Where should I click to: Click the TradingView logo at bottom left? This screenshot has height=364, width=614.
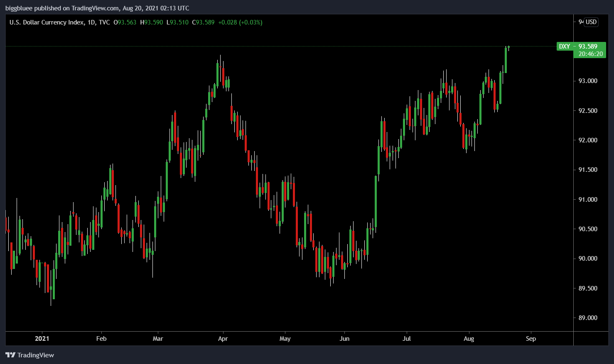29,355
